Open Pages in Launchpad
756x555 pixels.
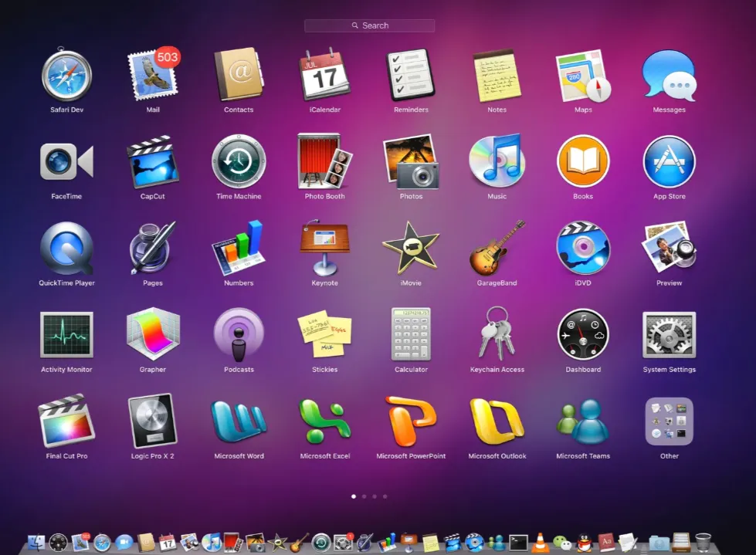(153, 249)
